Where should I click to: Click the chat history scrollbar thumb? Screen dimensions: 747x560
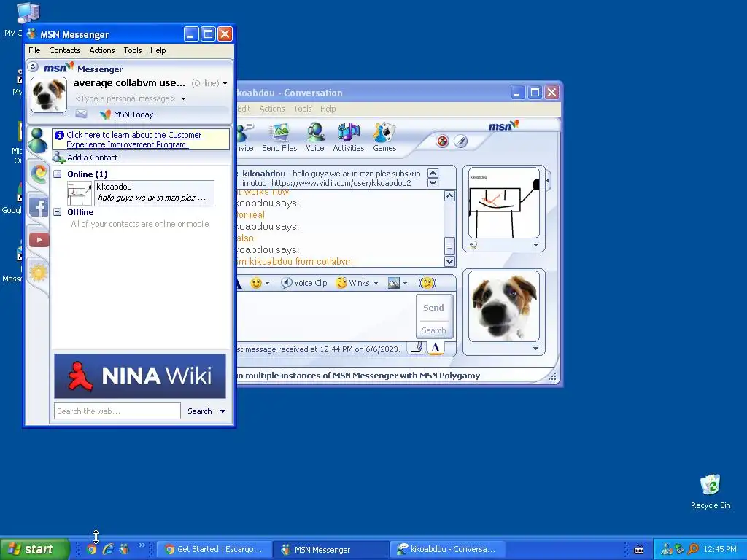click(x=449, y=246)
